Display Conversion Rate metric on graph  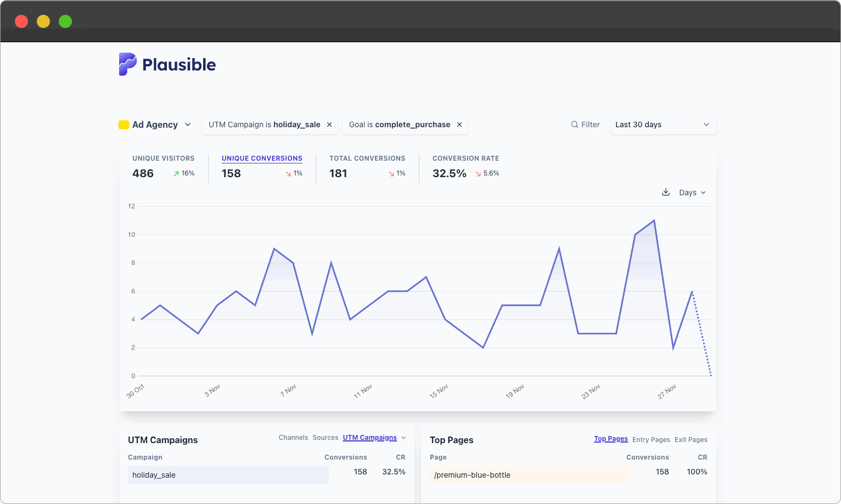[466, 158]
